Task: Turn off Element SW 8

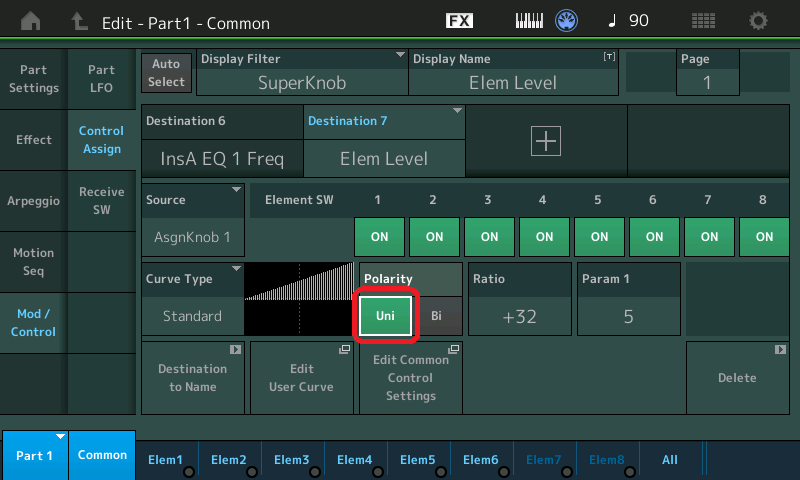Action: [764, 237]
